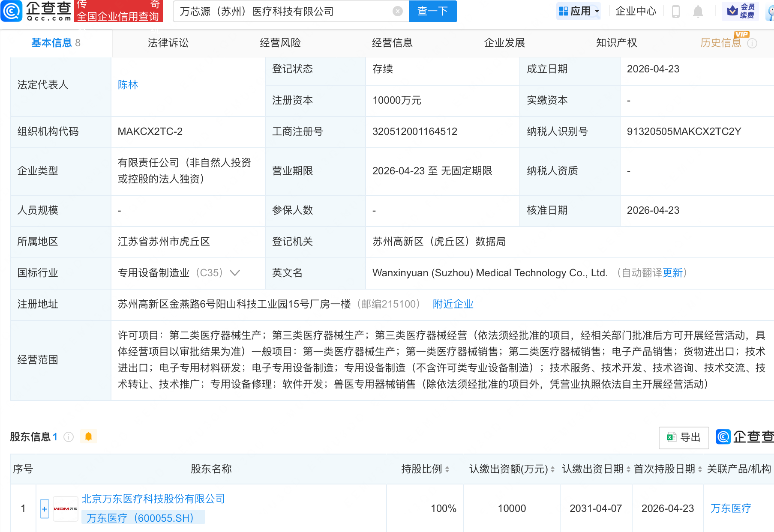
Task: Click the mobile phone icon near 企业中心
Action: (x=675, y=12)
